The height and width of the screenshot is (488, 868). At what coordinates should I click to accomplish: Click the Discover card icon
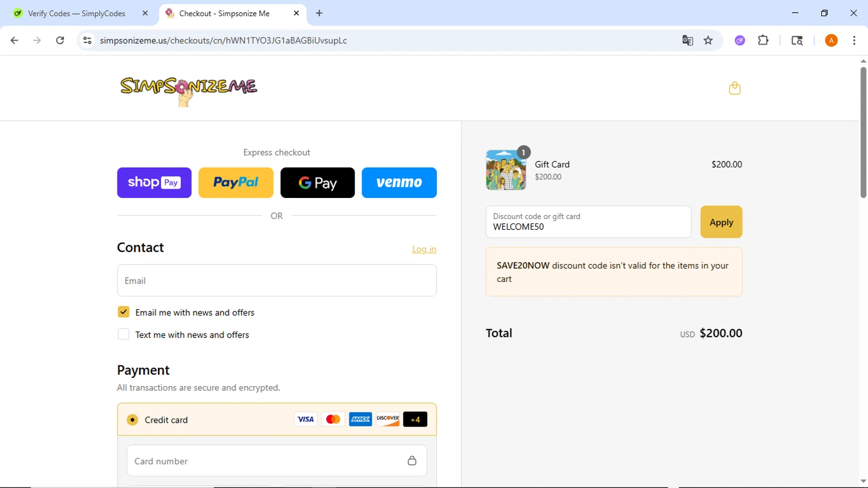point(388,419)
